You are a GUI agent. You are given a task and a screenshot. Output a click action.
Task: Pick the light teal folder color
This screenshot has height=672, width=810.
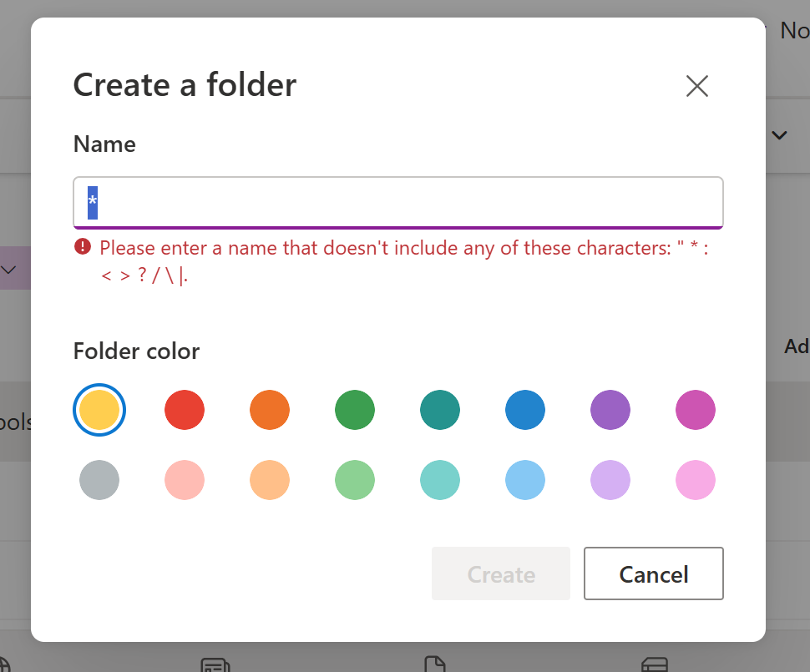440,480
